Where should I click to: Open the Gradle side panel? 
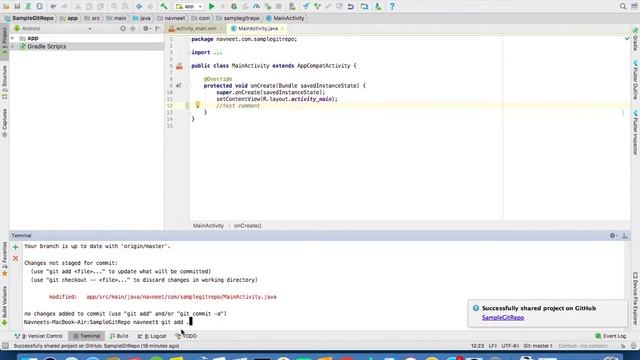(636, 40)
